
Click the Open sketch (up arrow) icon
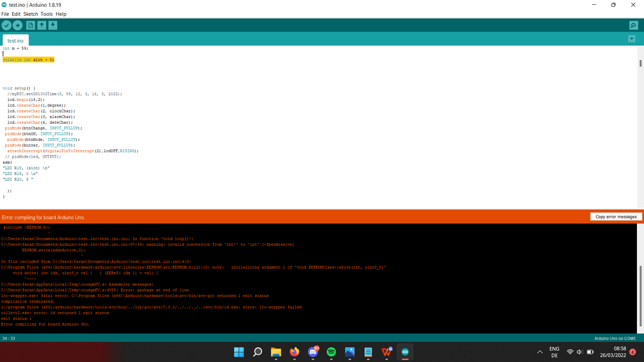click(x=42, y=25)
